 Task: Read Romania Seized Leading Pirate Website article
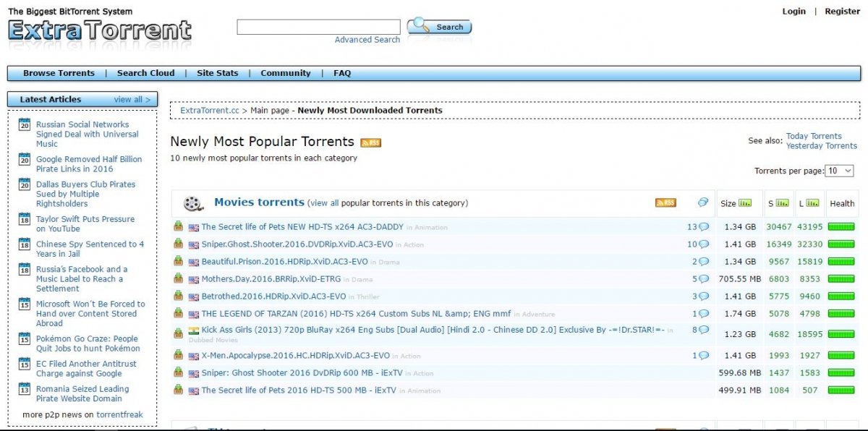coord(82,393)
